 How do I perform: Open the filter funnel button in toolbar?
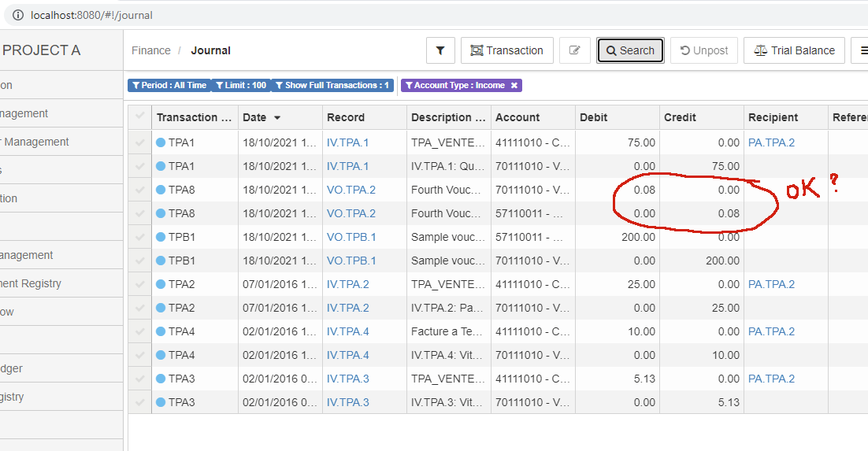point(440,50)
